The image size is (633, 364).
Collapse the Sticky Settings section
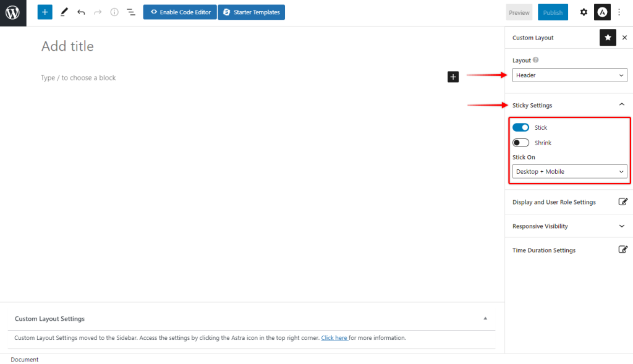[622, 105]
